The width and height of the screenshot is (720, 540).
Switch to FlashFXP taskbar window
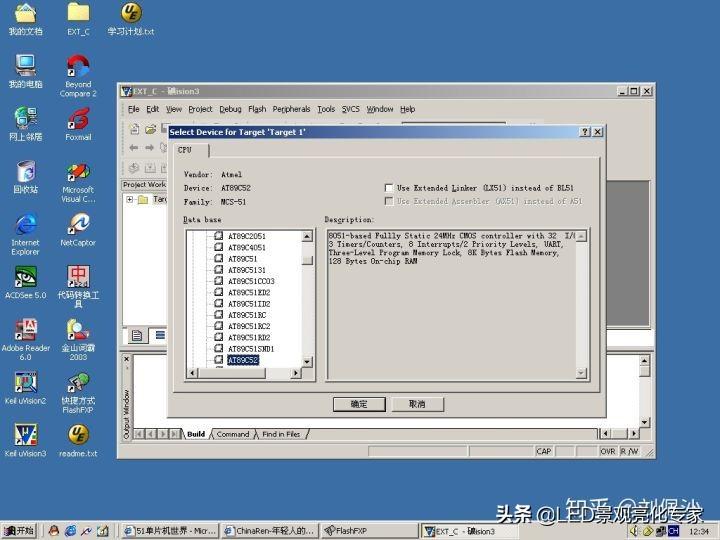pyautogui.click(x=369, y=531)
